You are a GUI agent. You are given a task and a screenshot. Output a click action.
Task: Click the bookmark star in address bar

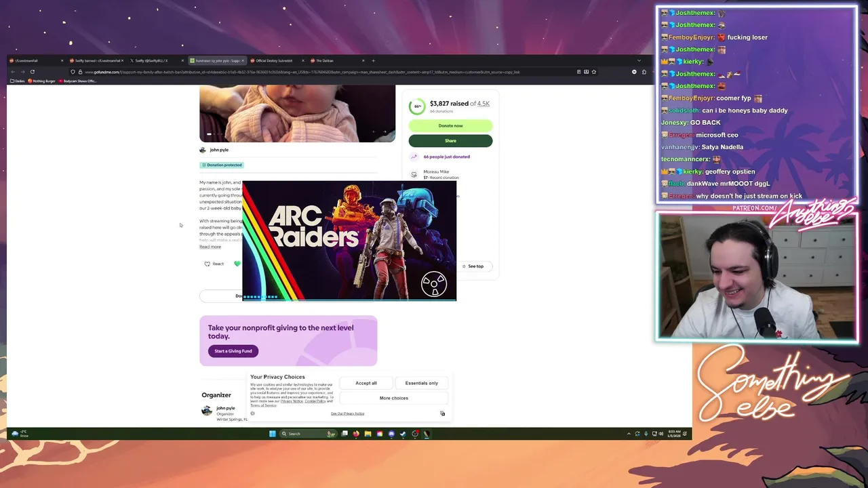(594, 72)
